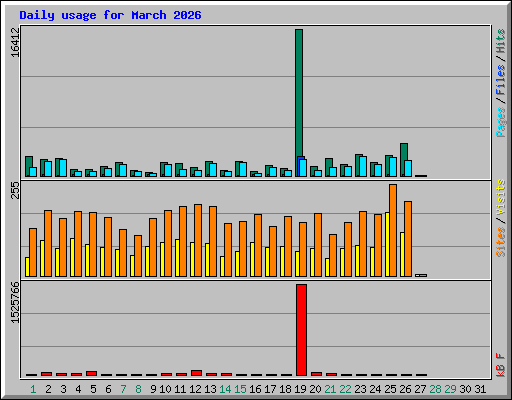512x400 pixels.
Task: Click the 'Hits' legend label
Action: (500, 41)
